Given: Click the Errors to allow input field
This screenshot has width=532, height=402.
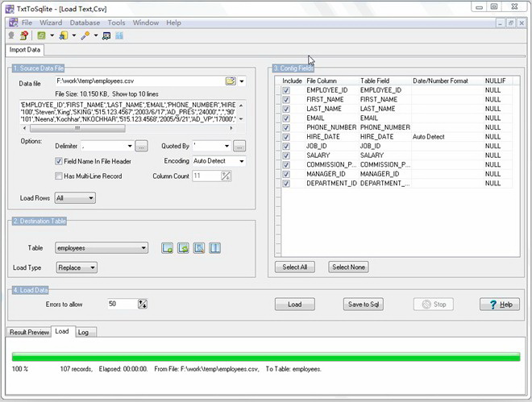Looking at the screenshot, I should [x=123, y=304].
